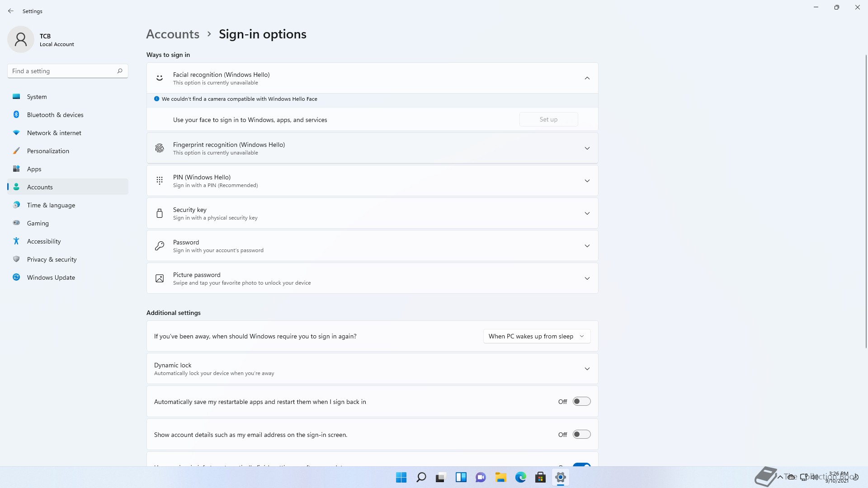The height and width of the screenshot is (488, 868).
Task: Click the TCB user avatar picture
Action: [x=21, y=39]
